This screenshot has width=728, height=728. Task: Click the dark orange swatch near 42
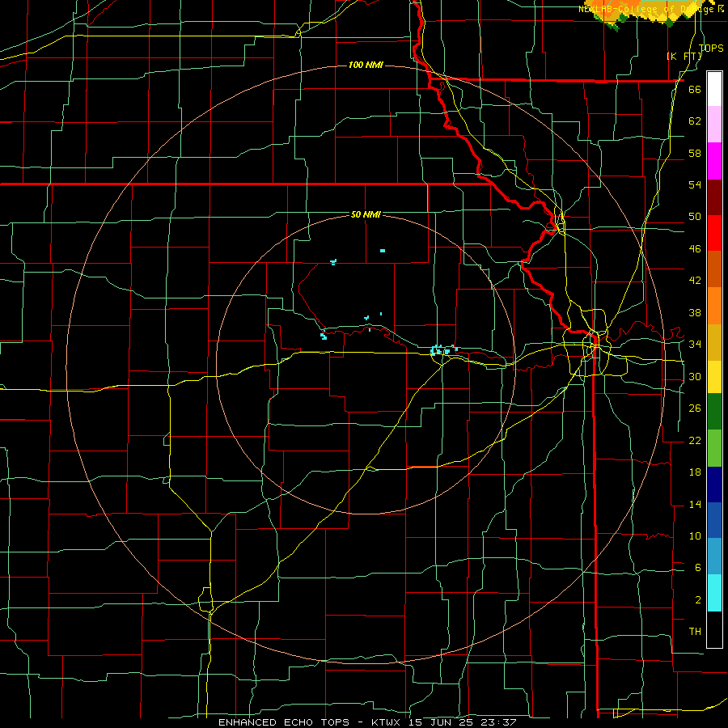click(x=714, y=269)
